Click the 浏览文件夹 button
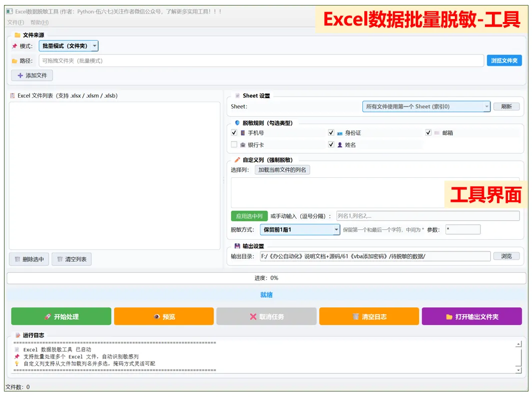This screenshot has height=397, width=532. [x=504, y=61]
